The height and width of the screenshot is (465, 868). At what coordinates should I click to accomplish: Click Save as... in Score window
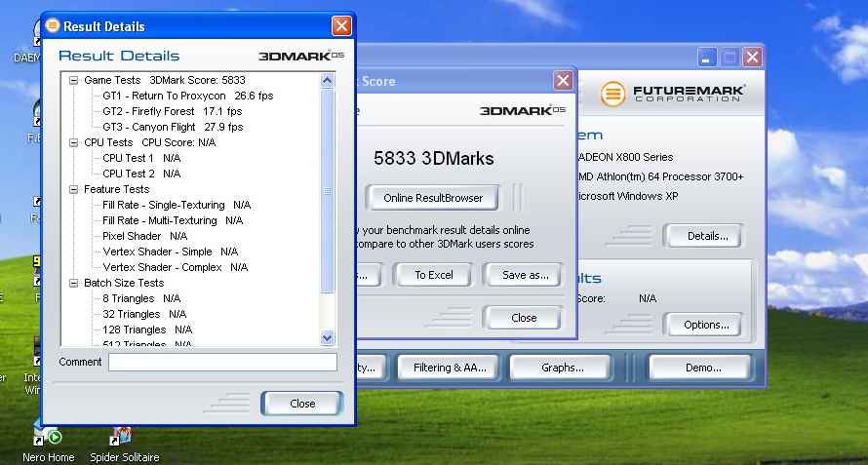[x=525, y=275]
